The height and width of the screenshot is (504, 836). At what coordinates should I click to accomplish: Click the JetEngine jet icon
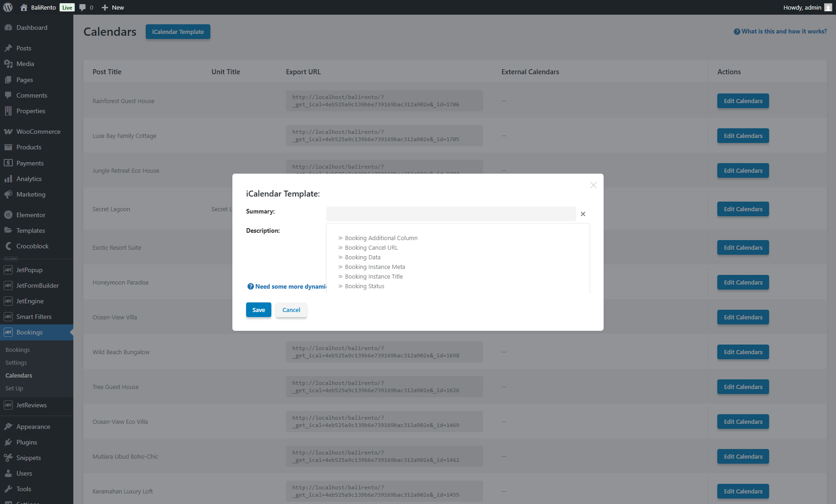point(8,301)
